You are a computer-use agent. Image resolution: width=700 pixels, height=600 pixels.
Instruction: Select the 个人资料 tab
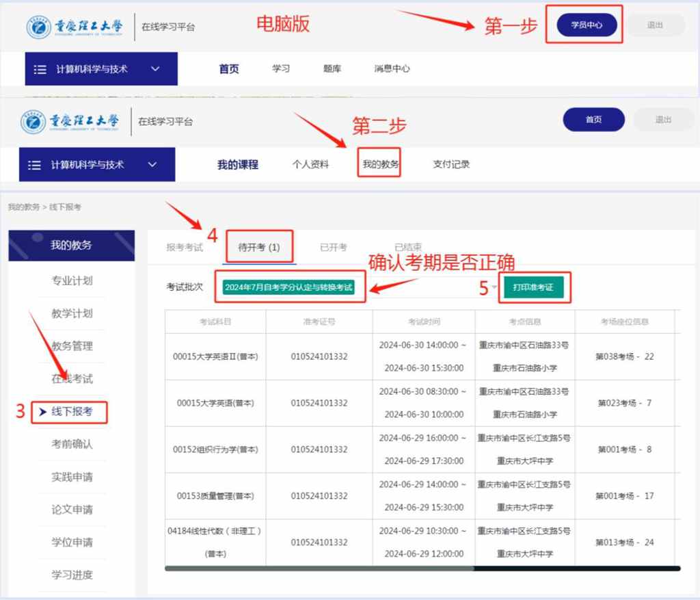click(x=311, y=164)
